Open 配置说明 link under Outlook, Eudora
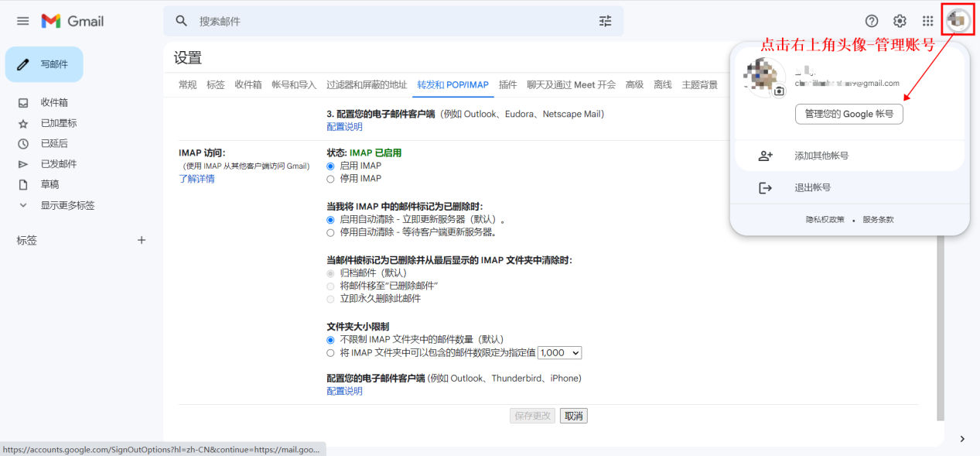Screen dimensions: 980x456 [x=345, y=127]
